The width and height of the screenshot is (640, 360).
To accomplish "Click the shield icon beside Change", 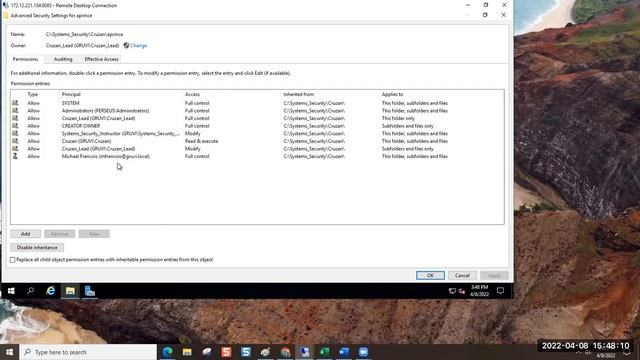I will [127, 45].
